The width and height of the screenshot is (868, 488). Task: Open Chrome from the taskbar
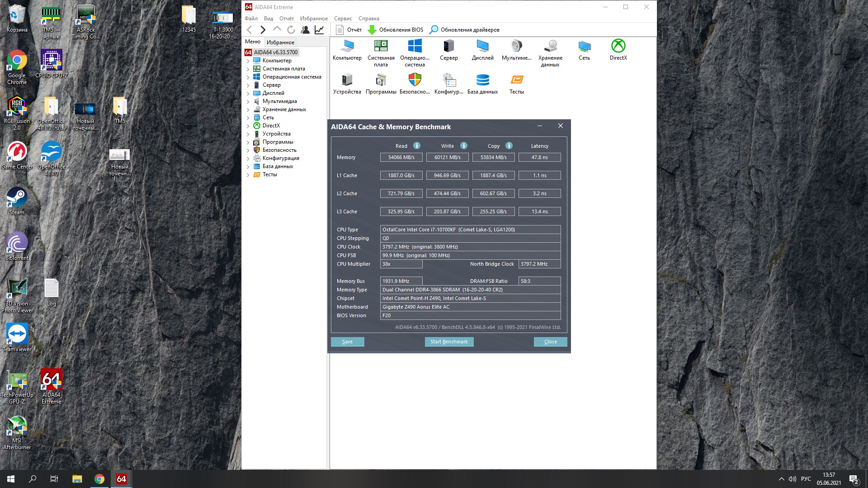[x=99, y=479]
